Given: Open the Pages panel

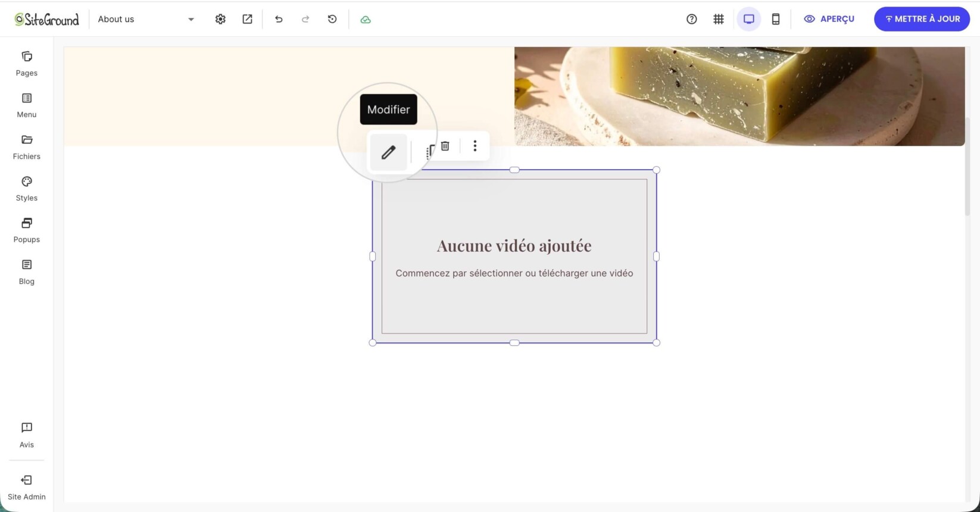Looking at the screenshot, I should (26, 64).
